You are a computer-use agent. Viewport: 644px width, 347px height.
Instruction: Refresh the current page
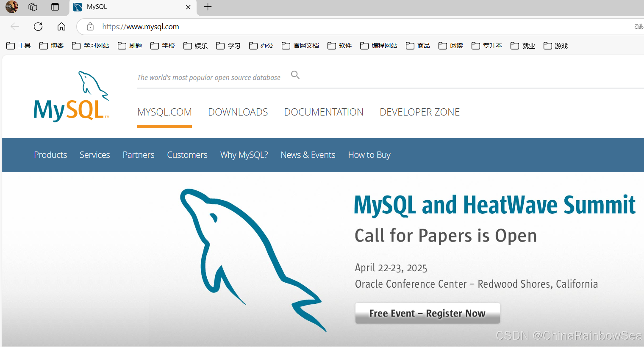[x=38, y=26]
